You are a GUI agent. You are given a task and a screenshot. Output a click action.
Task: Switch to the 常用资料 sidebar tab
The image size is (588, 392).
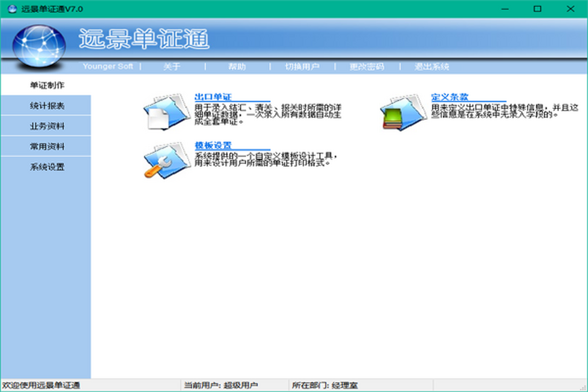[46, 147]
